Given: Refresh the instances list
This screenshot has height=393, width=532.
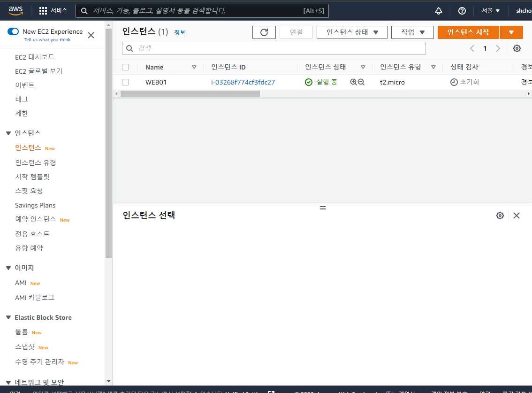Looking at the screenshot, I should 264,32.
